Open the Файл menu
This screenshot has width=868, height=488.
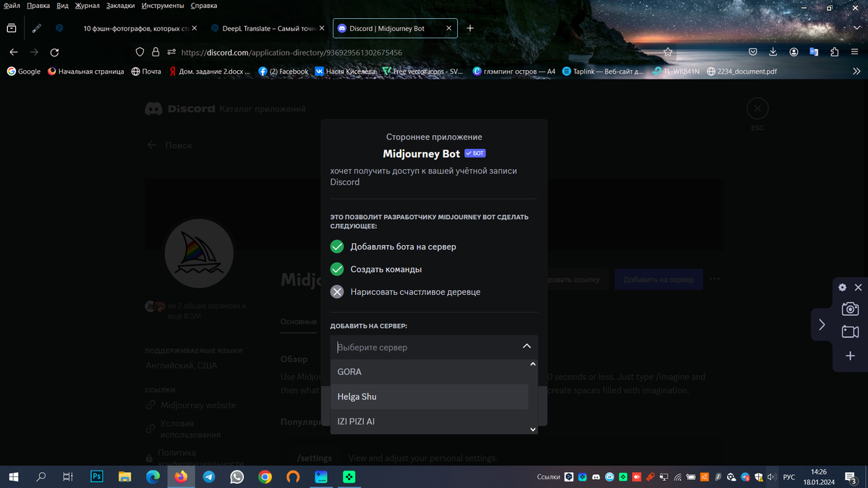[12, 6]
